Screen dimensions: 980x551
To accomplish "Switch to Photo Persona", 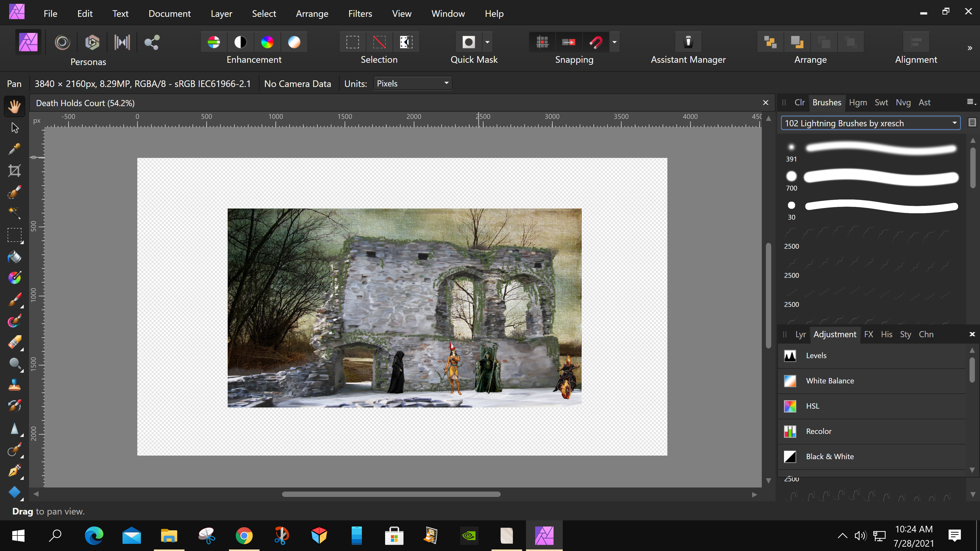I will pyautogui.click(x=28, y=42).
